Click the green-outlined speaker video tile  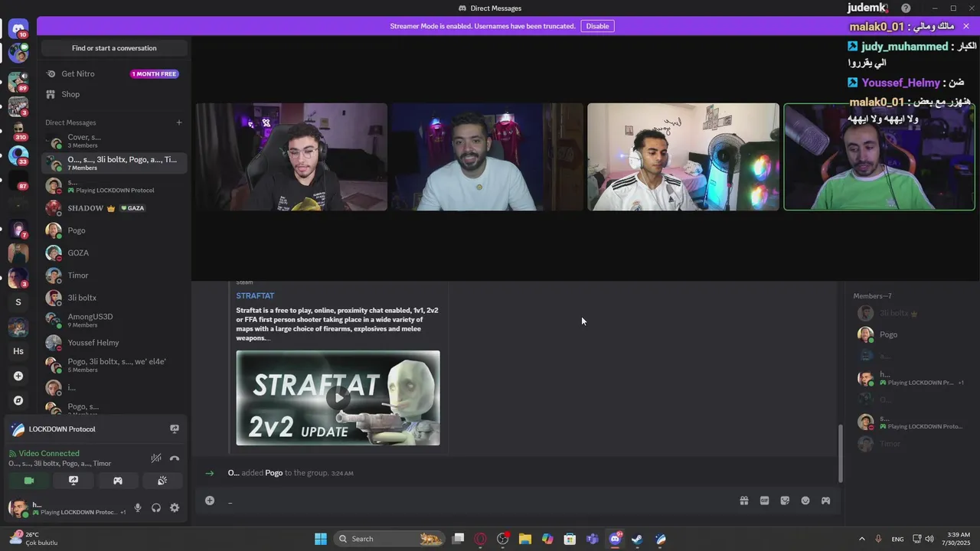879,157
